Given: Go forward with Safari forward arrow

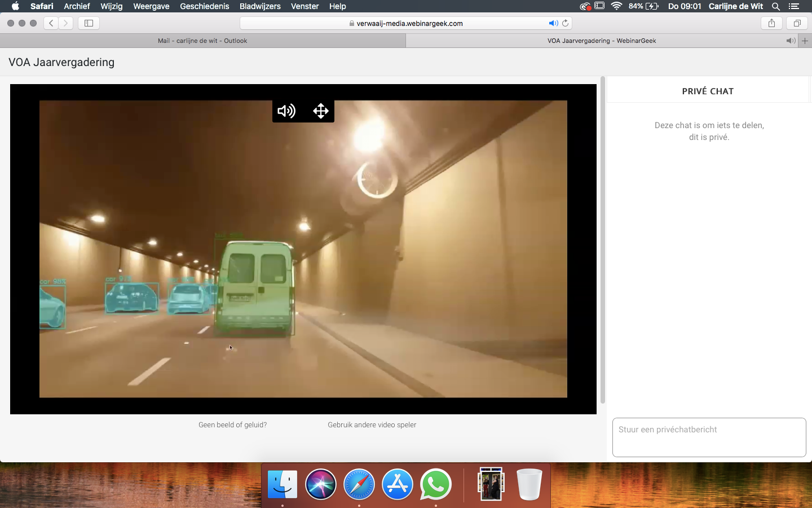Looking at the screenshot, I should coord(66,23).
